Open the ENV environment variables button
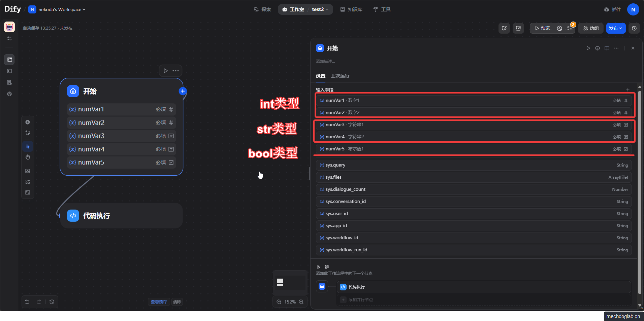Viewport: 644px width, 321px height. point(518,28)
